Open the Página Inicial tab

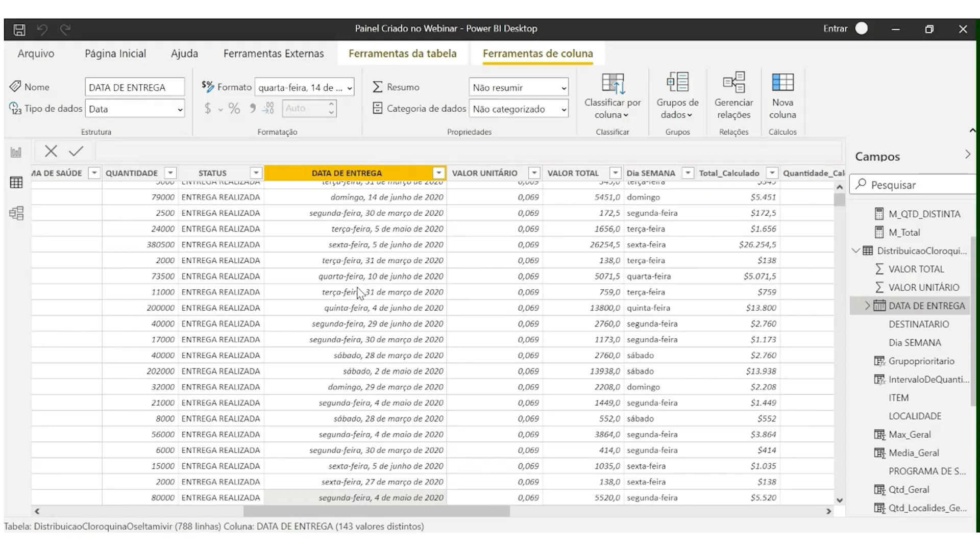coord(115,54)
